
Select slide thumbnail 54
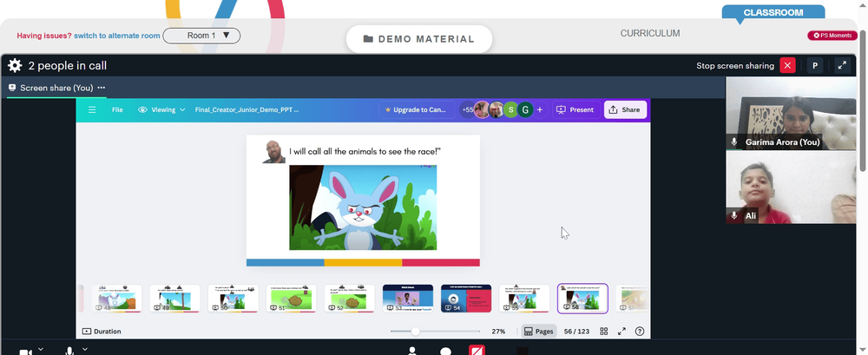click(466, 299)
